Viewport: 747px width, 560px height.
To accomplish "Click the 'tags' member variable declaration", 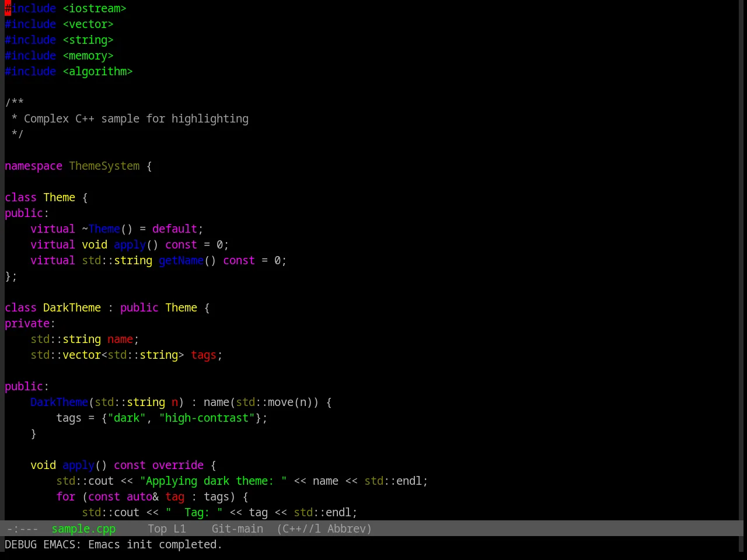I will pyautogui.click(x=204, y=355).
